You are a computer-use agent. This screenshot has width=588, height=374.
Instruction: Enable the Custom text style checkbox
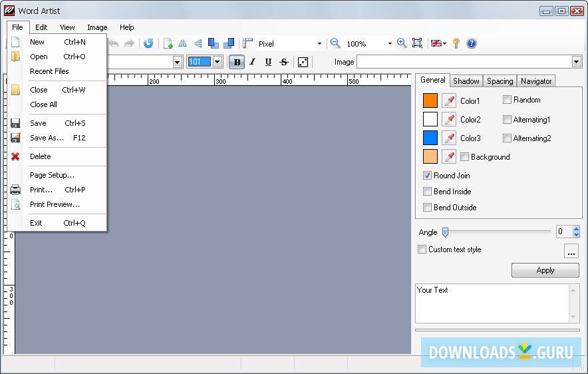tap(422, 250)
